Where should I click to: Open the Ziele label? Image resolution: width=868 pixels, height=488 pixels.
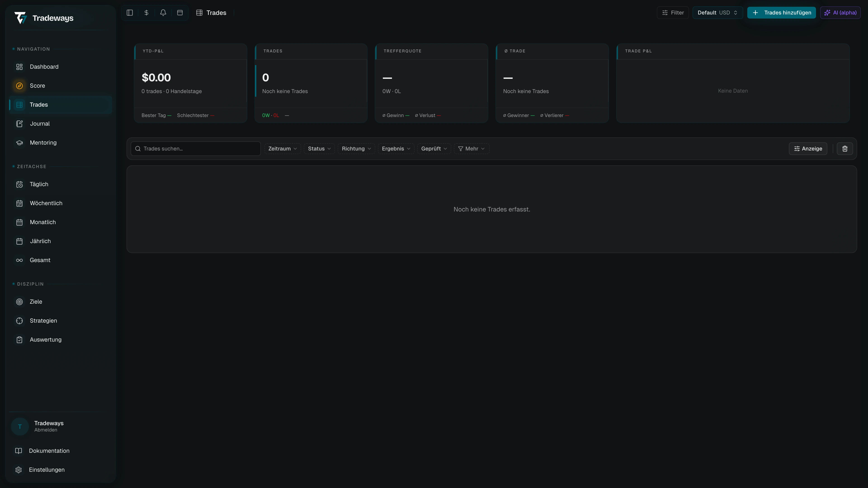(36, 302)
